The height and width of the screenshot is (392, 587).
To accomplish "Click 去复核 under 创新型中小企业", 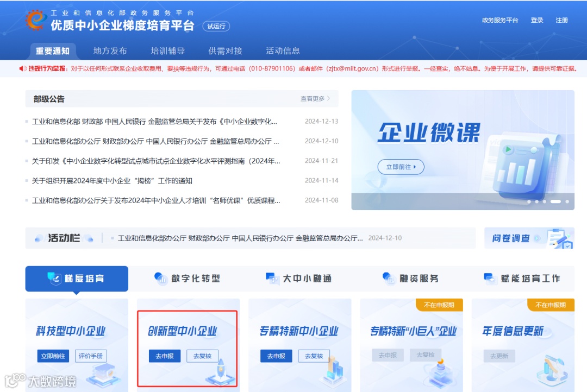I will click(x=202, y=356).
